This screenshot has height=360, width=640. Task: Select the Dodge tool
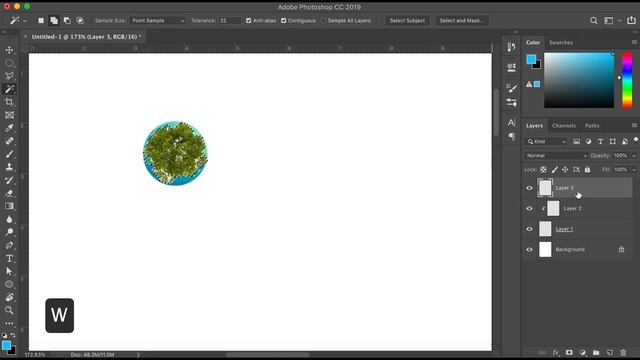[9, 232]
